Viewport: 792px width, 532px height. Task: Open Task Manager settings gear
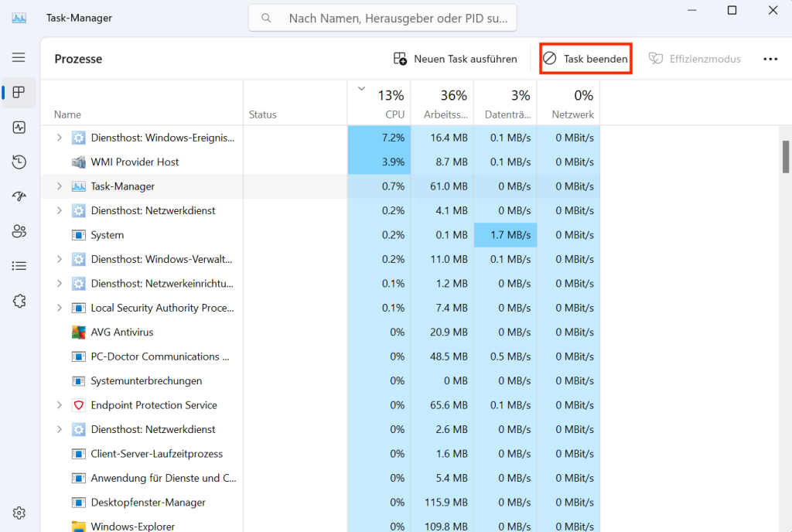pyautogui.click(x=19, y=513)
